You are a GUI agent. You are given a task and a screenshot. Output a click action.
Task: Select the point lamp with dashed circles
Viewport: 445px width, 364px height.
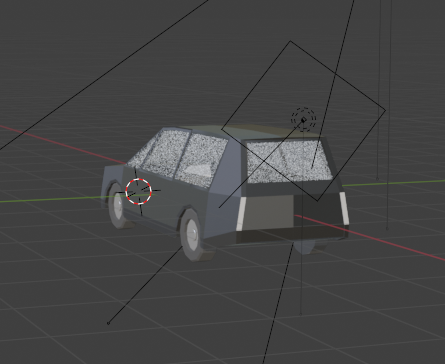(303, 119)
